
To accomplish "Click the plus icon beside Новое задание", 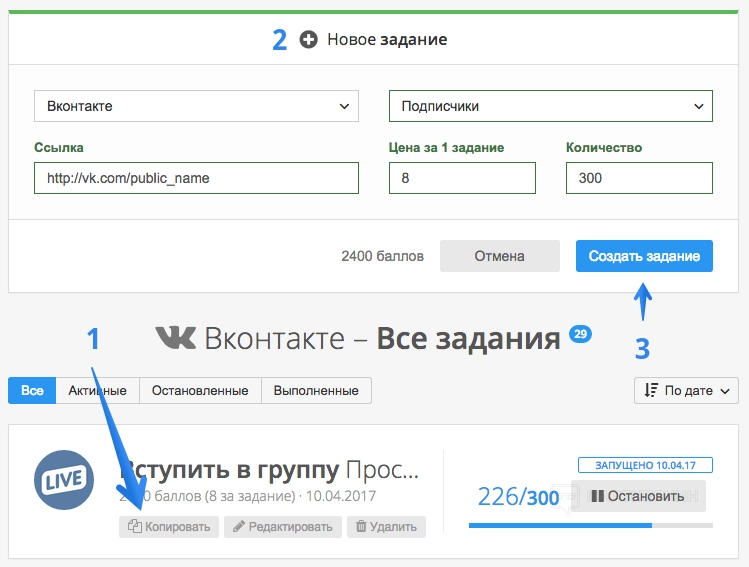I will click(x=308, y=40).
